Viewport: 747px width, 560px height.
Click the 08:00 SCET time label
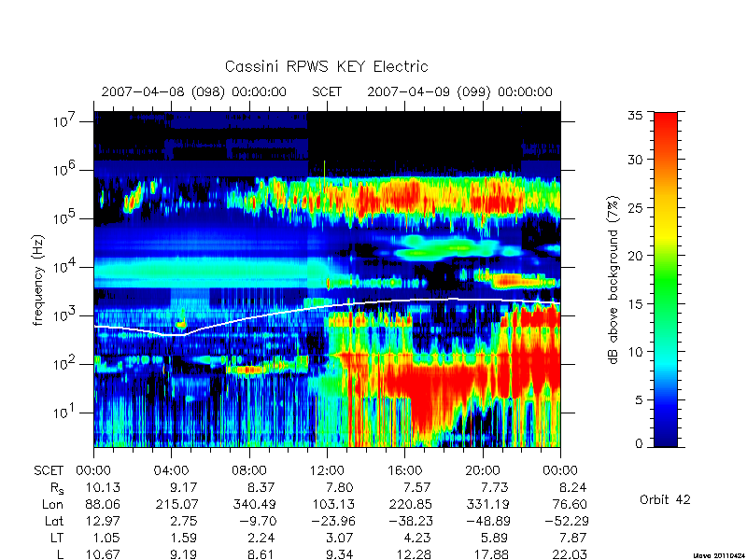click(x=248, y=471)
